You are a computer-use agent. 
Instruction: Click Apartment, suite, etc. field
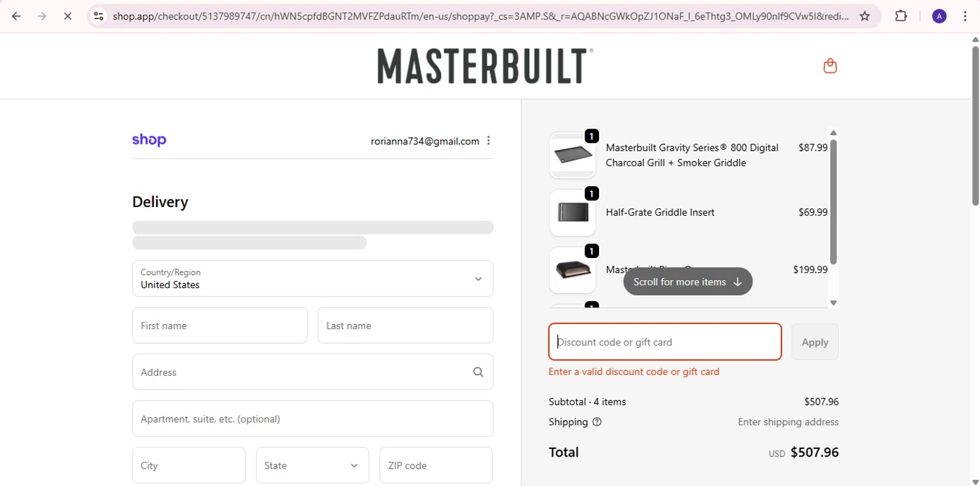(313, 419)
